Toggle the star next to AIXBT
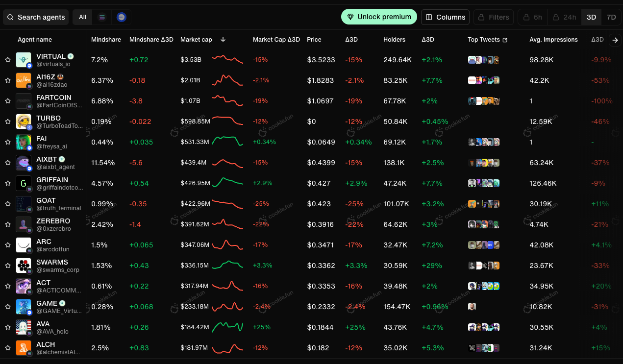The width and height of the screenshot is (623, 364). point(8,163)
